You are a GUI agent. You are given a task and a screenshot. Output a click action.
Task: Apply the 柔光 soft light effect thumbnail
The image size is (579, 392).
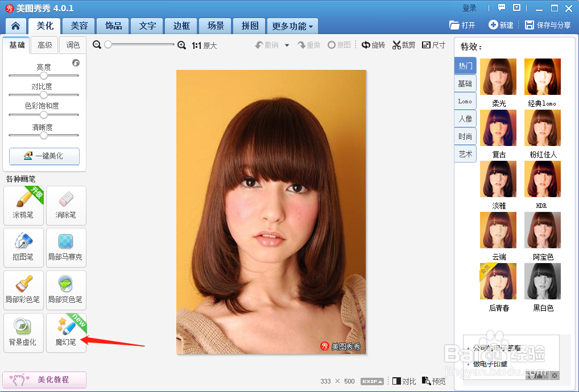(498, 77)
